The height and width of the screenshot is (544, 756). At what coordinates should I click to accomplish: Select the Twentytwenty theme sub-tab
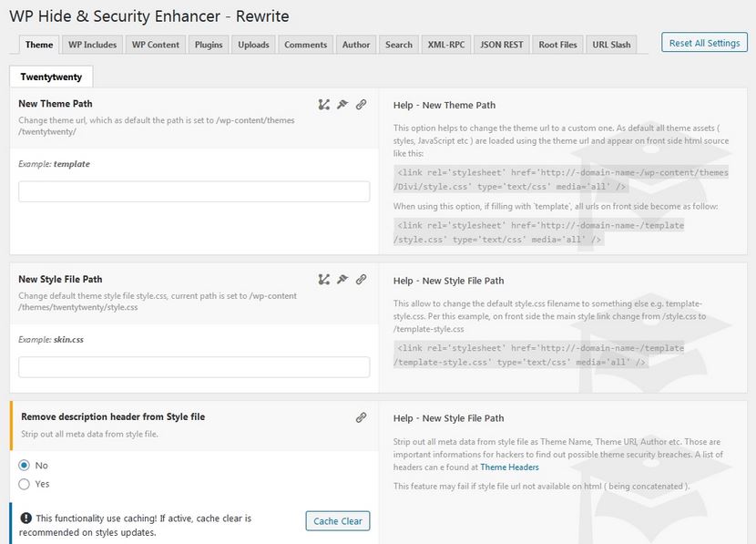(51, 77)
